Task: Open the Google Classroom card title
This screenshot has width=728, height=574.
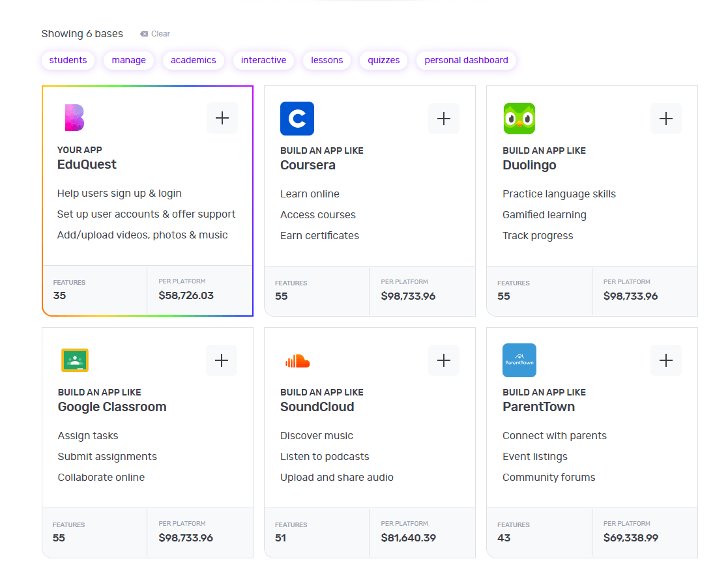Action: pos(112,407)
